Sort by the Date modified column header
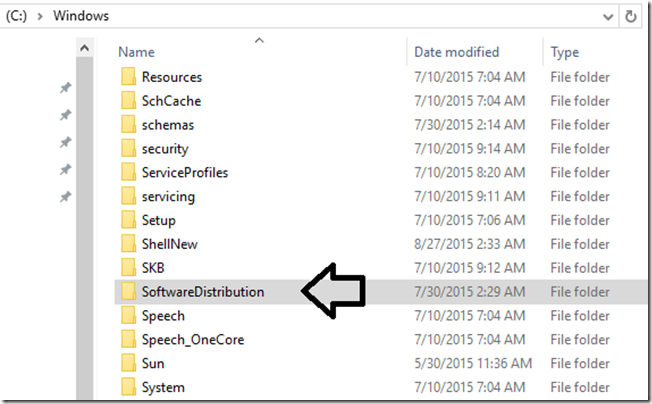This screenshot has width=652, height=404. (x=455, y=51)
